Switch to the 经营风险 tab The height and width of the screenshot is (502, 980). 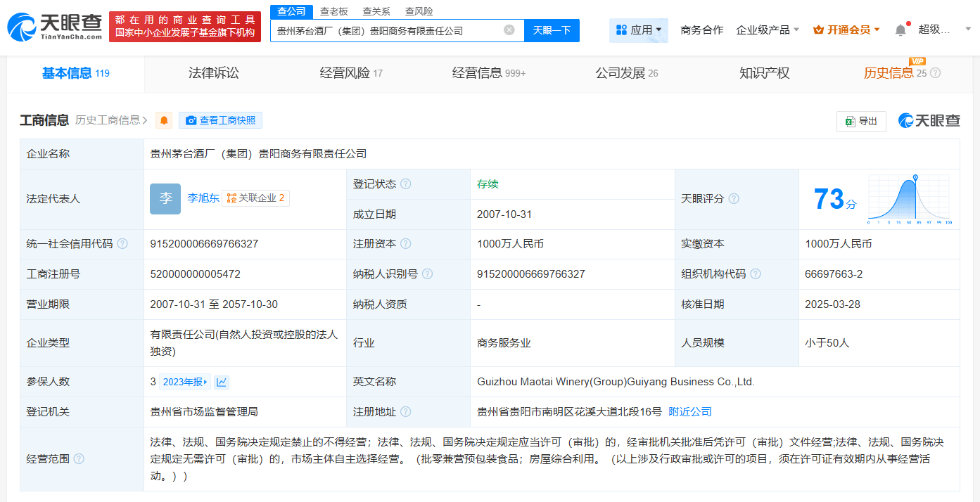(x=351, y=73)
